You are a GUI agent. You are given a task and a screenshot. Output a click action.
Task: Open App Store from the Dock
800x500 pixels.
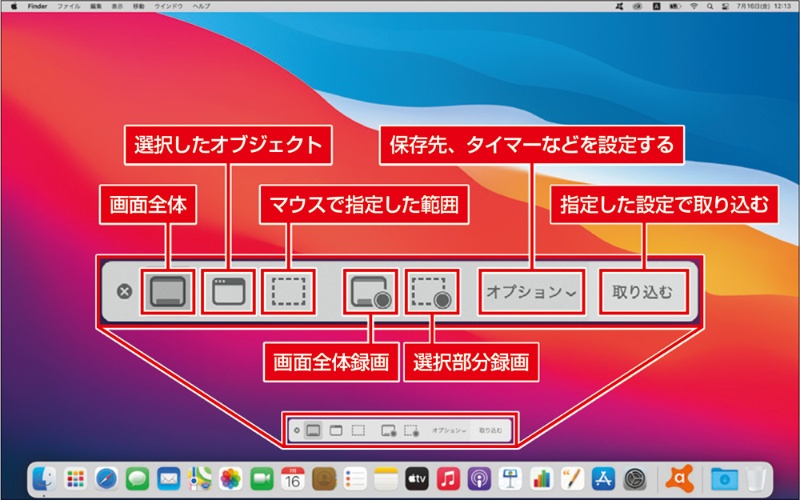coord(604,479)
